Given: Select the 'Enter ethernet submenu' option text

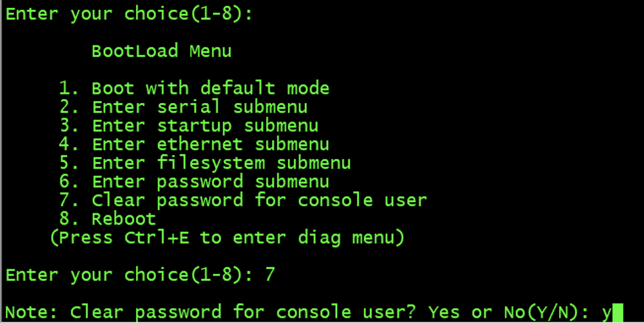Looking at the screenshot, I should [x=210, y=144].
